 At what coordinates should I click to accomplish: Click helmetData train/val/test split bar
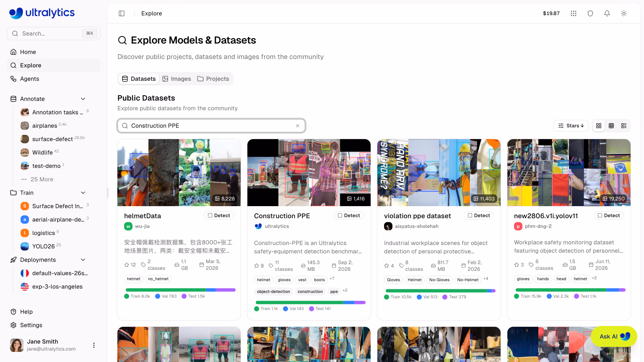pyautogui.click(x=180, y=290)
